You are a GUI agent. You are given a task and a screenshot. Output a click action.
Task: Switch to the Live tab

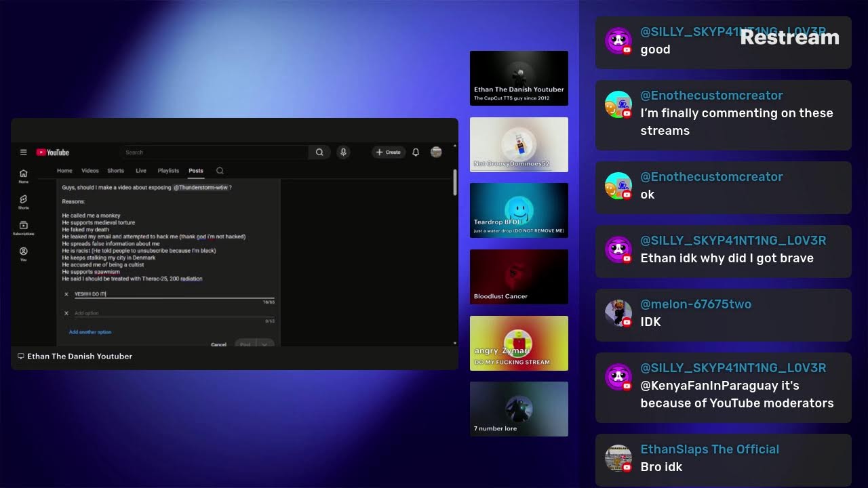141,171
